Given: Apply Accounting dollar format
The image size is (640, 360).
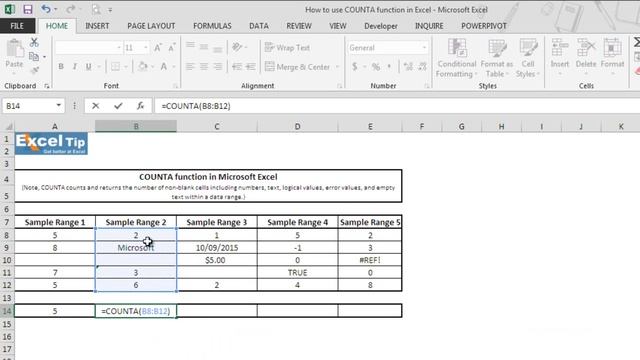Looking at the screenshot, I should point(355,67).
